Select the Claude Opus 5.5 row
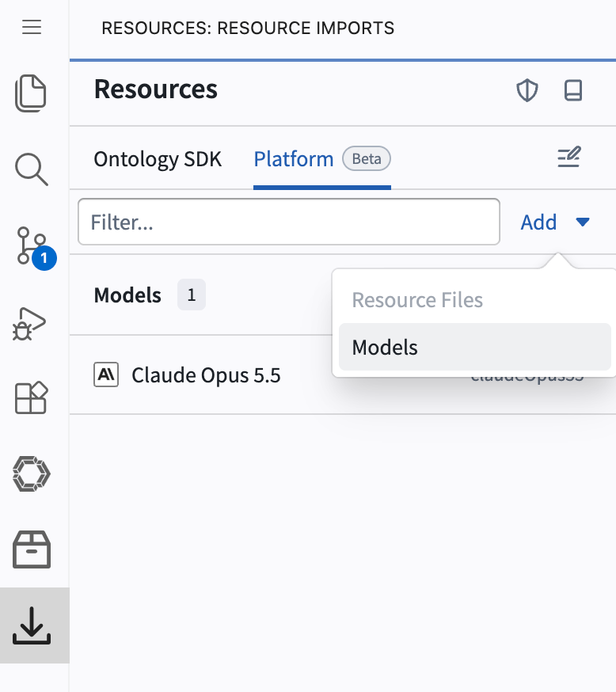The height and width of the screenshot is (692, 616). [x=342, y=375]
